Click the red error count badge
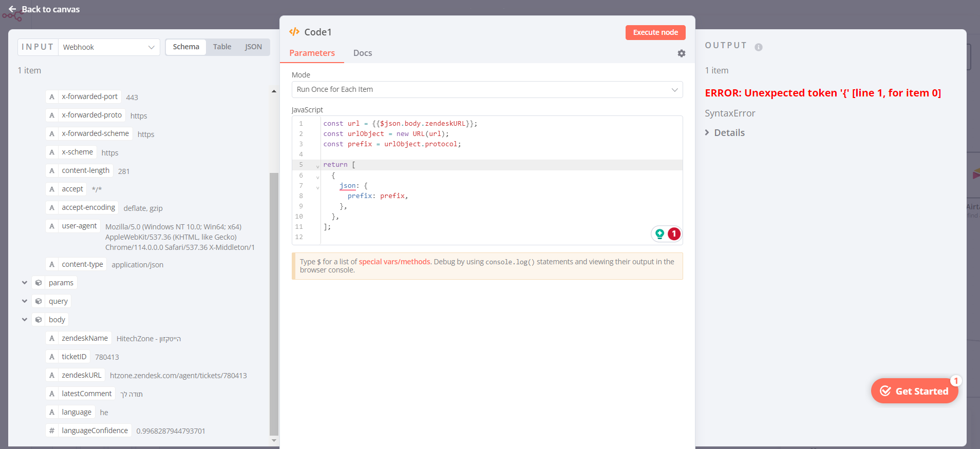Screen dimensions: 980x449 click(674, 234)
